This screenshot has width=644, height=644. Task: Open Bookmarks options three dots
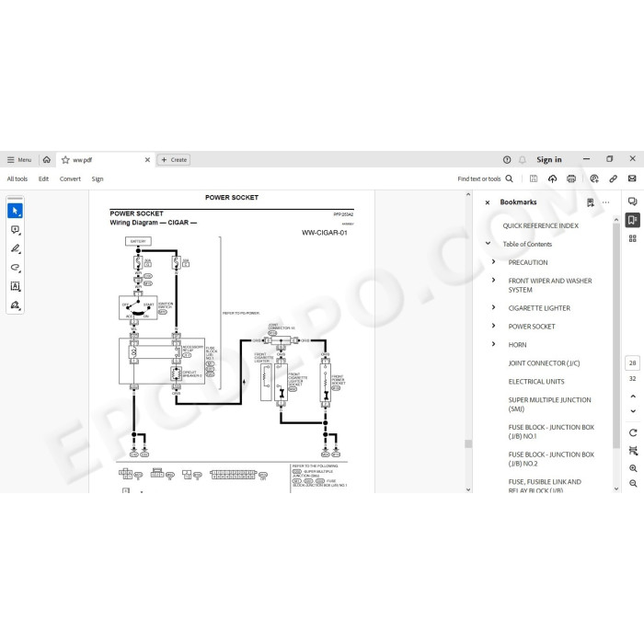click(x=605, y=202)
